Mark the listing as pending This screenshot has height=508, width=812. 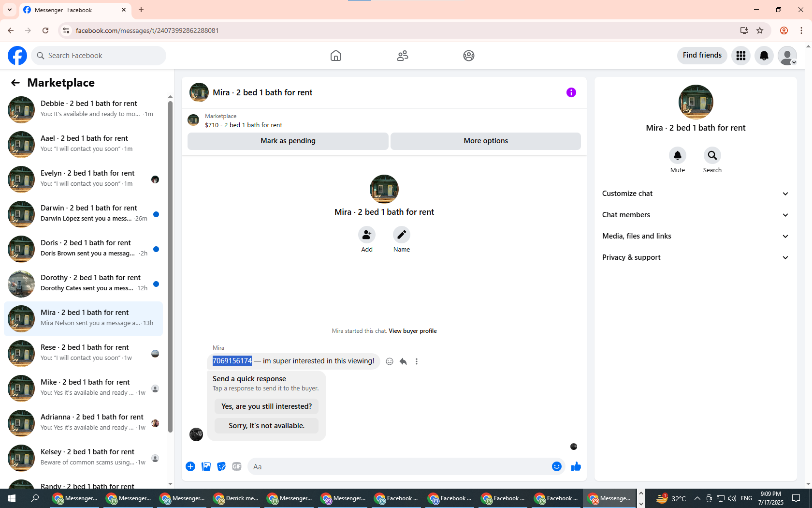coord(288,141)
